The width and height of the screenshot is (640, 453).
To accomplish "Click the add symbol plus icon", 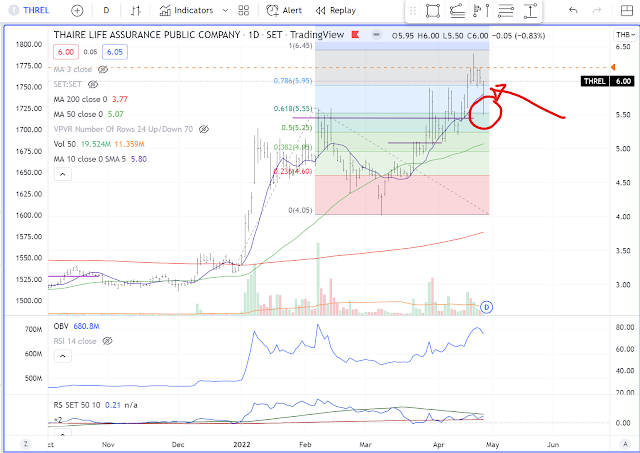I will pyautogui.click(x=77, y=11).
